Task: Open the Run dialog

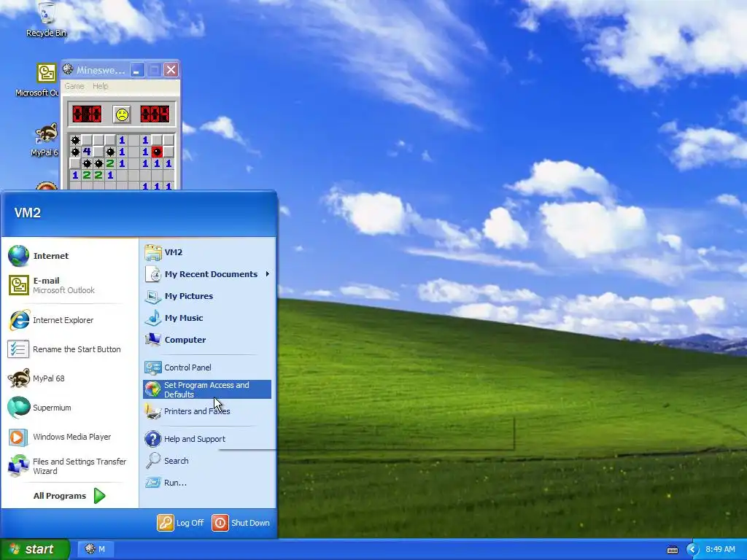Action: click(207, 483)
